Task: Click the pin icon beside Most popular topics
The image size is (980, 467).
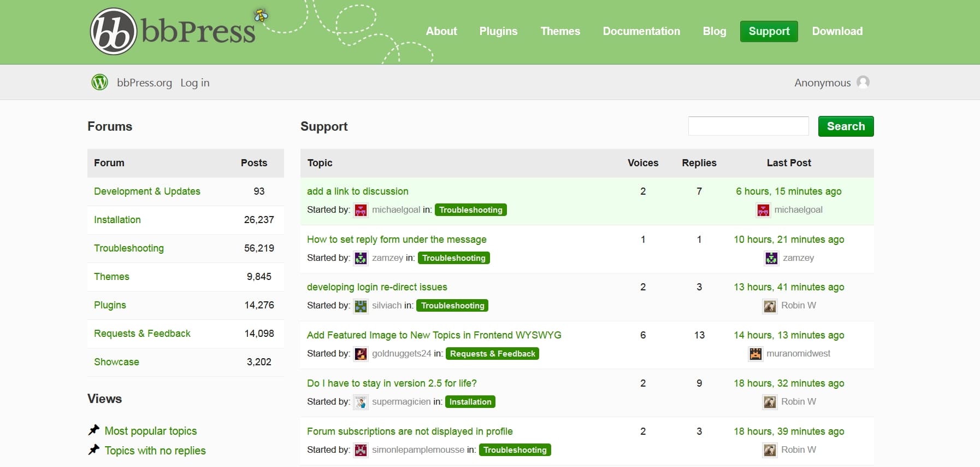Action: point(94,430)
